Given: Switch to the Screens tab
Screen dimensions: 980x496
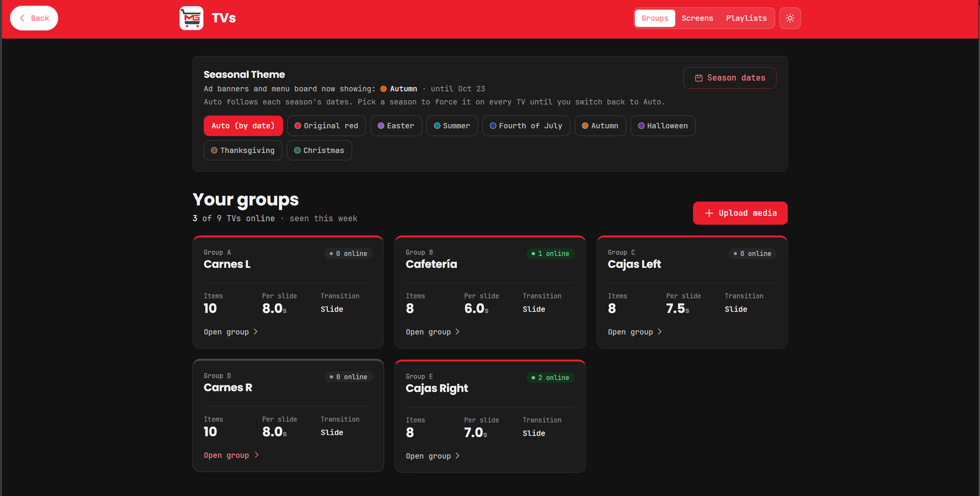Looking at the screenshot, I should 697,18.
